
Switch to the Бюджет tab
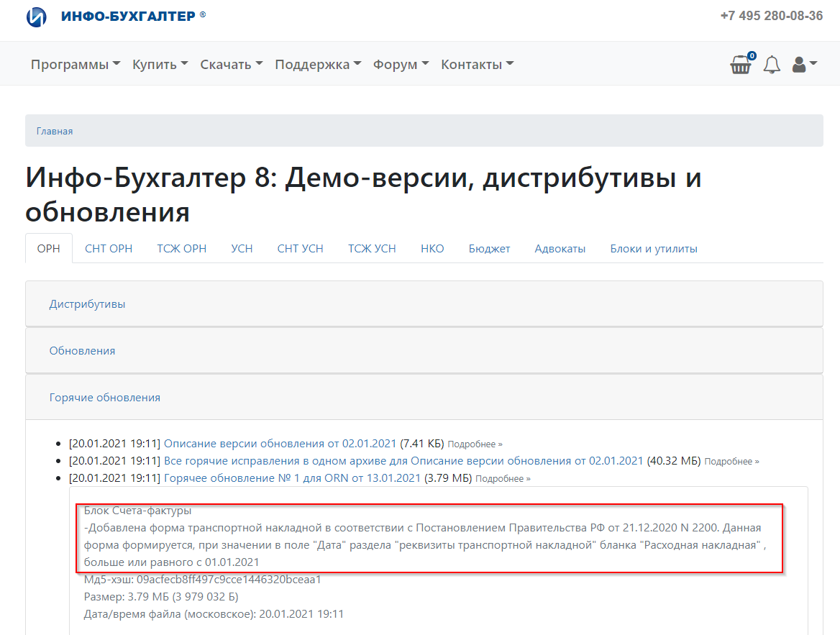click(489, 249)
